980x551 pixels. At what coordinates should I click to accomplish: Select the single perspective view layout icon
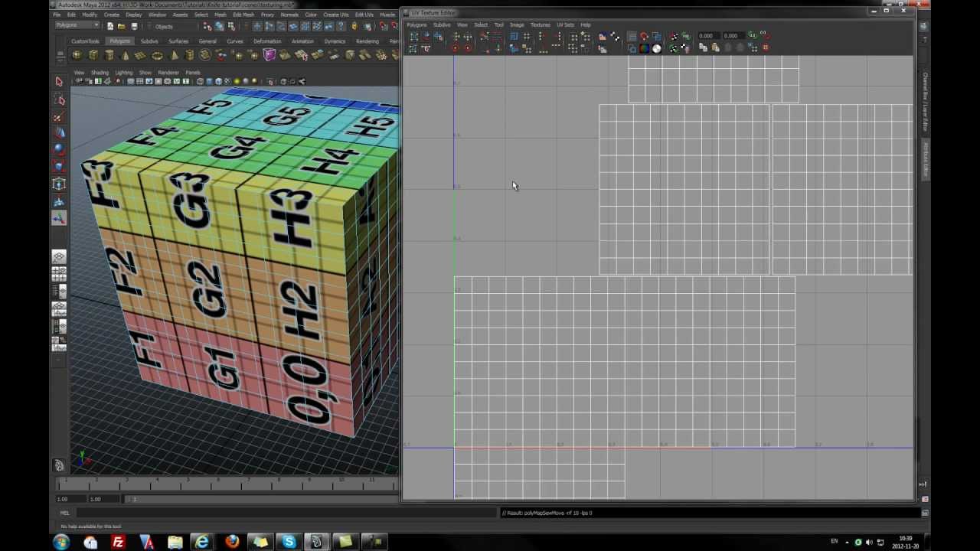point(59,256)
